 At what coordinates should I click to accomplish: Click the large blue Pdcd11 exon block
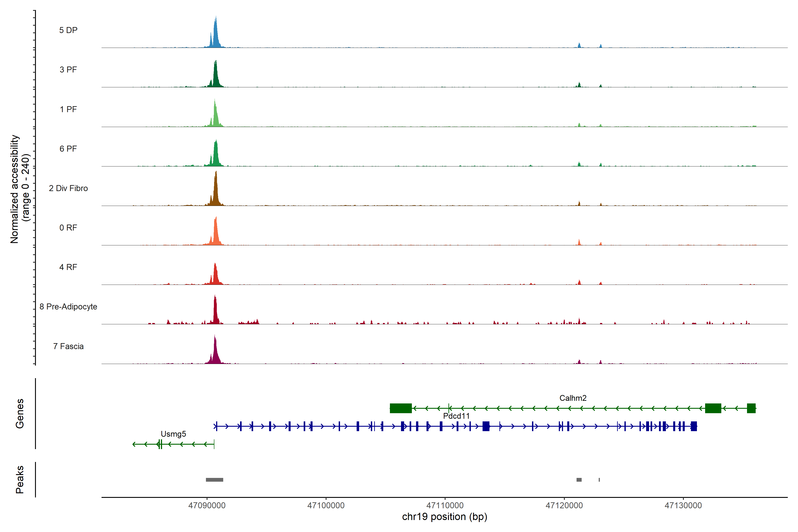tap(486, 426)
